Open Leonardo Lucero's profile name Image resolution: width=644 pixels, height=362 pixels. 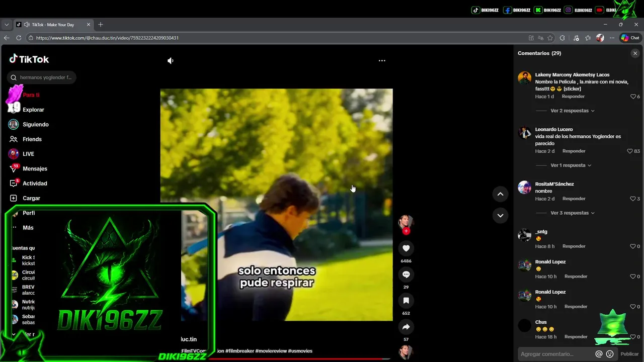pyautogui.click(x=554, y=129)
